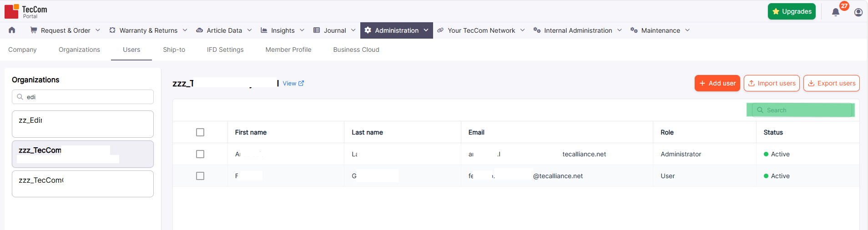Open Warranty & Returns menu

(x=148, y=30)
